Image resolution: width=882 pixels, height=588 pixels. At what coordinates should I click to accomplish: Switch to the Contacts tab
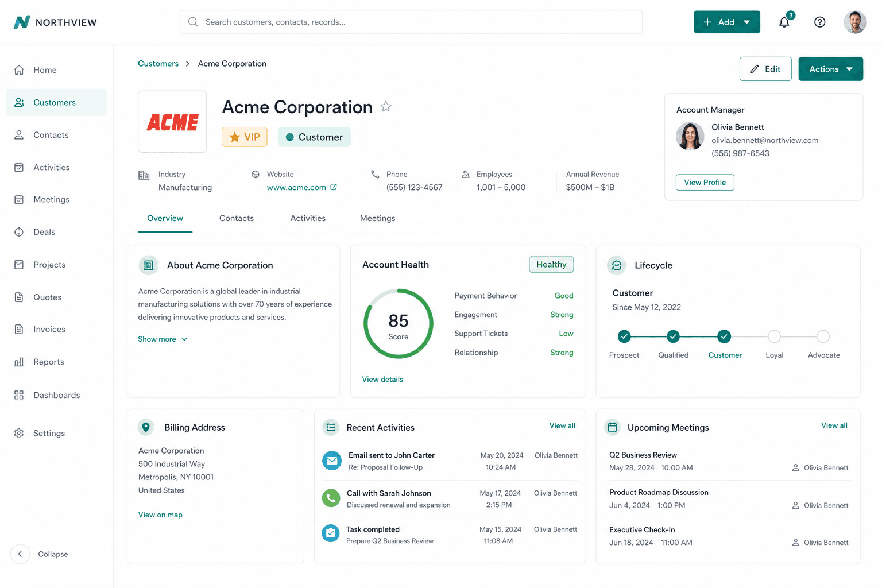coord(237,218)
